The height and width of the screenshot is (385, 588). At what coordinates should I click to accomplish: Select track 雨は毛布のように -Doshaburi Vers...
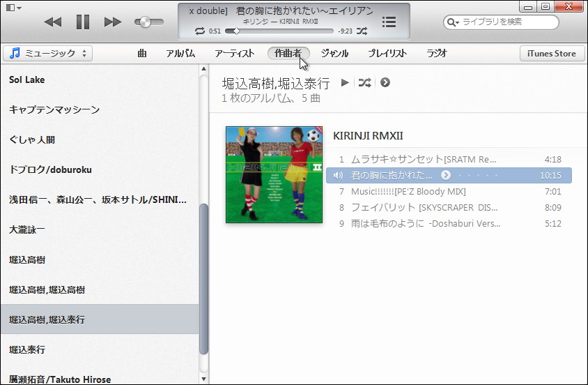point(449,224)
